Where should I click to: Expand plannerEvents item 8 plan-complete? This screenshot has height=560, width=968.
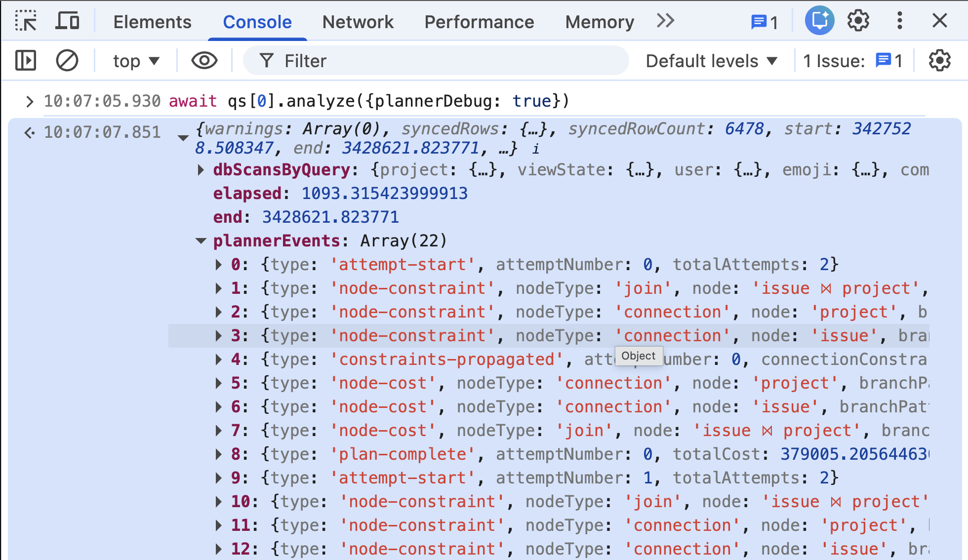tap(218, 454)
